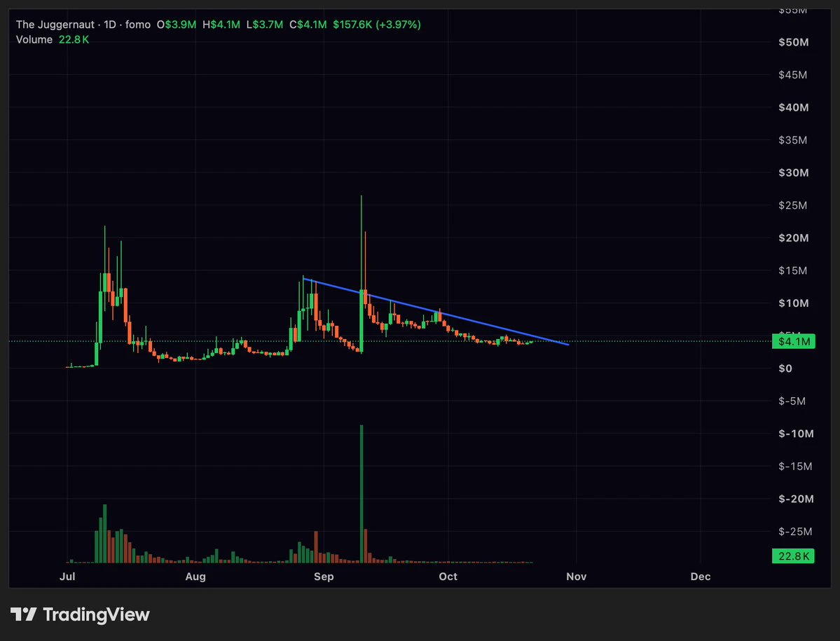Click the Volume indicator label
This screenshot has width=840, height=641.
34,40
